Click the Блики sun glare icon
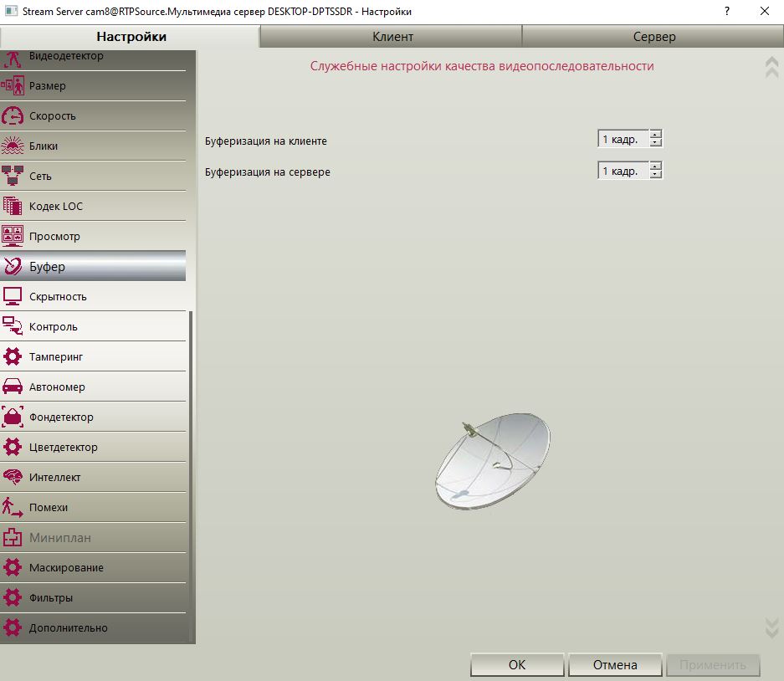784x681 pixels. tap(13, 146)
